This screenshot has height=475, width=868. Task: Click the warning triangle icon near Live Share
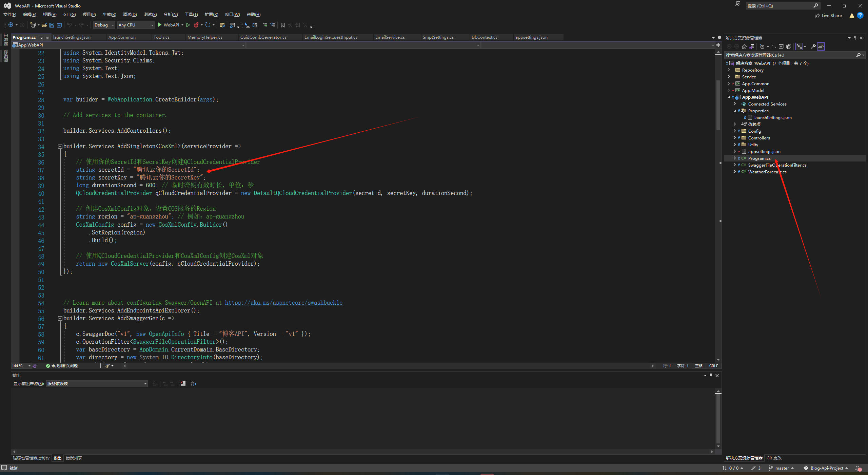tap(851, 15)
